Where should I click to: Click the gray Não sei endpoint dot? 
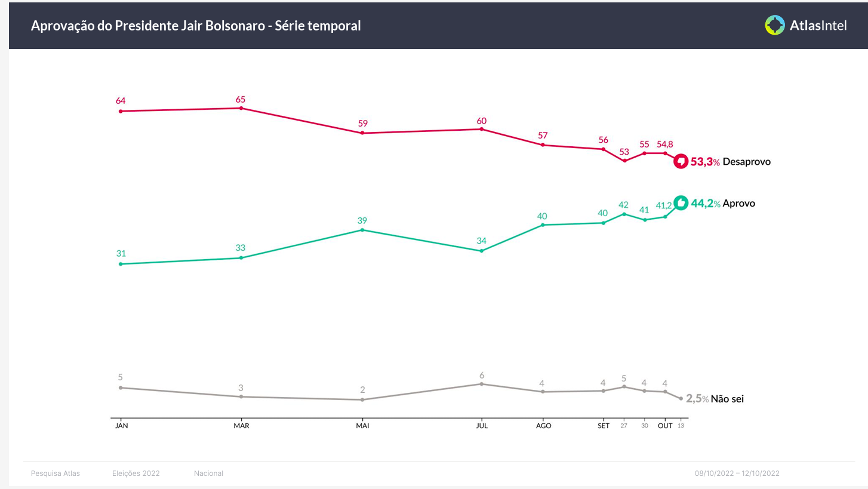click(x=681, y=398)
